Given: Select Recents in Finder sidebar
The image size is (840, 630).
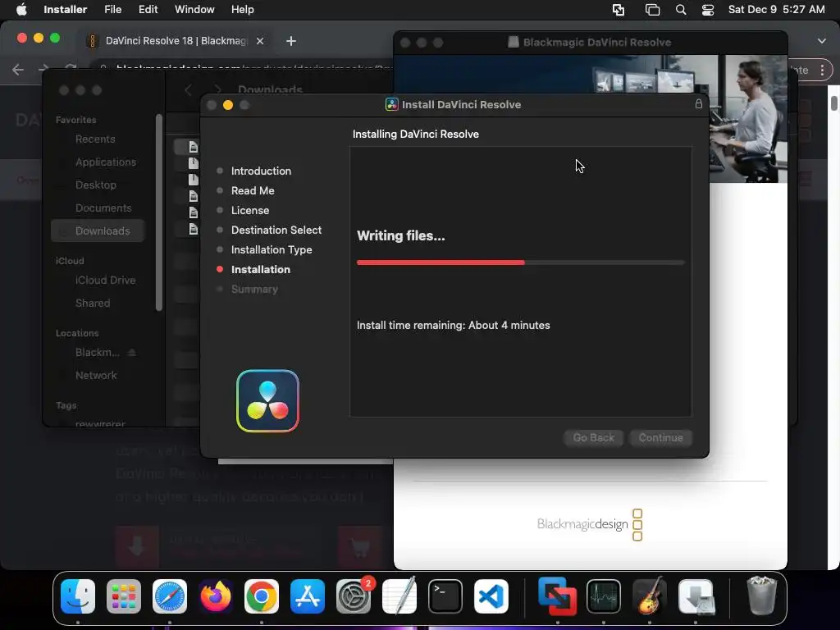Looking at the screenshot, I should click(x=95, y=139).
